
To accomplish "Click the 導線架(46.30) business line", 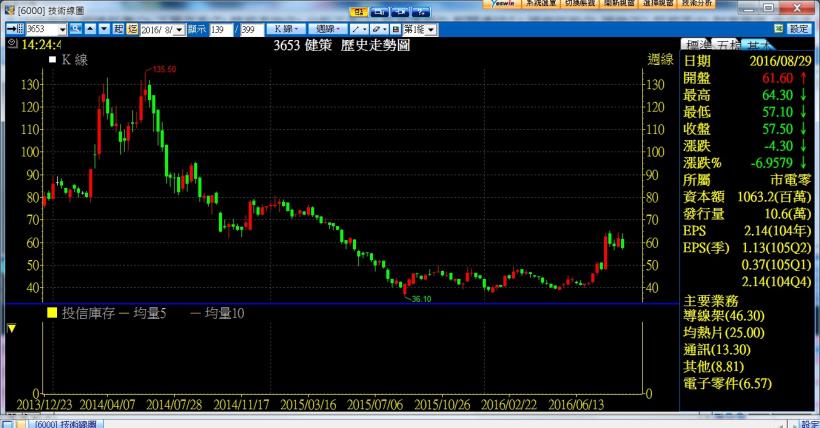I will click(x=724, y=316).
